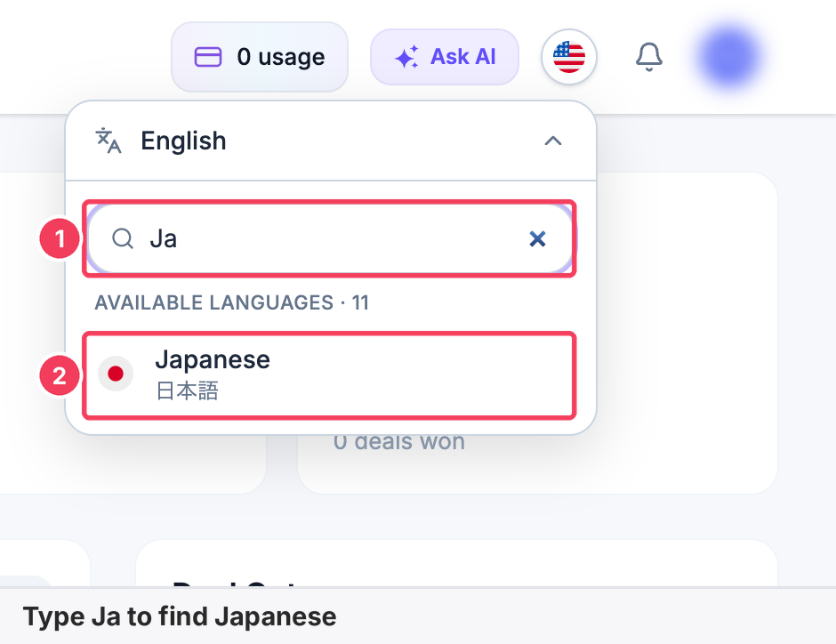Focus the language search field containing Ja
Viewport: 836px width, 644px height.
click(x=331, y=238)
